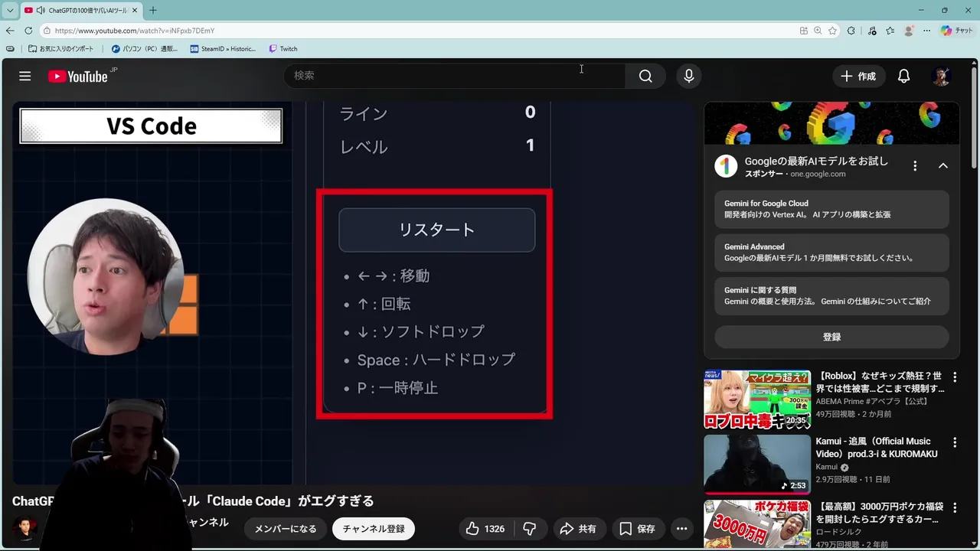The height and width of the screenshot is (551, 980).
Task: Open the Google ad three-dot options
Action: click(915, 166)
